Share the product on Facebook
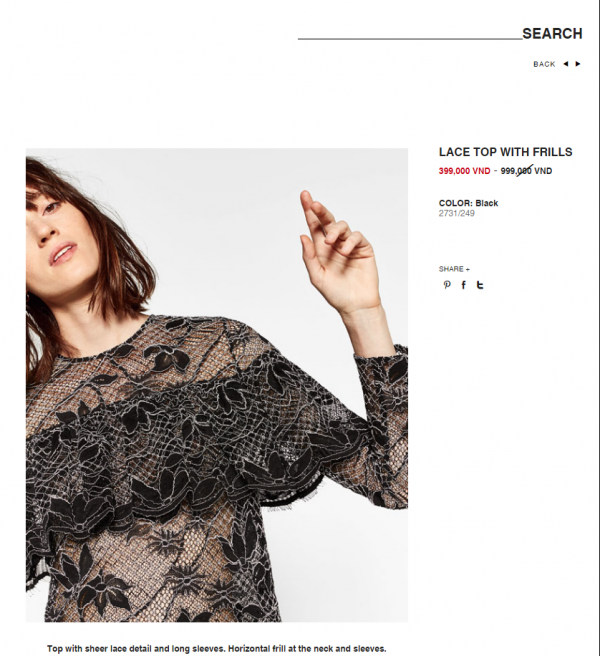The image size is (600, 656). tap(464, 285)
